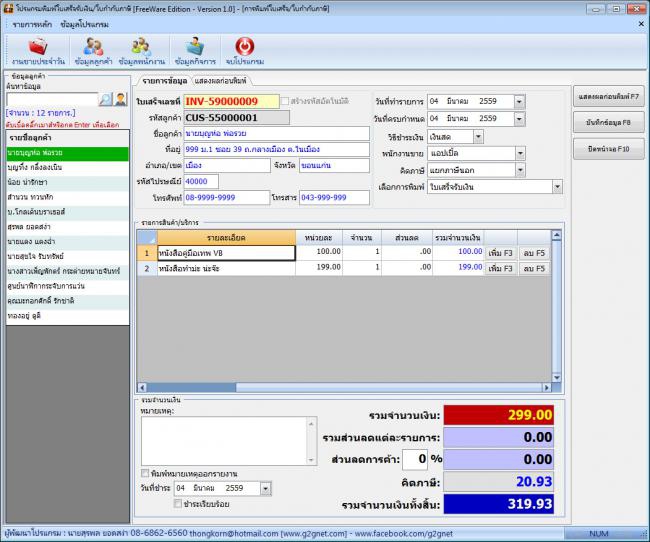Check the paid in full (ชำระเรียบร้อย) checkbox
Screen dimensions: 650x542
180,504
